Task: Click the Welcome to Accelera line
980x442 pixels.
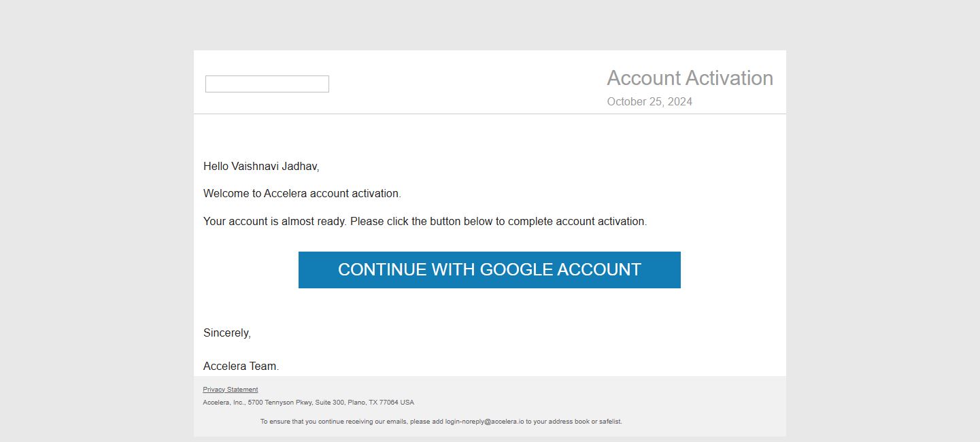Action: pos(302,194)
